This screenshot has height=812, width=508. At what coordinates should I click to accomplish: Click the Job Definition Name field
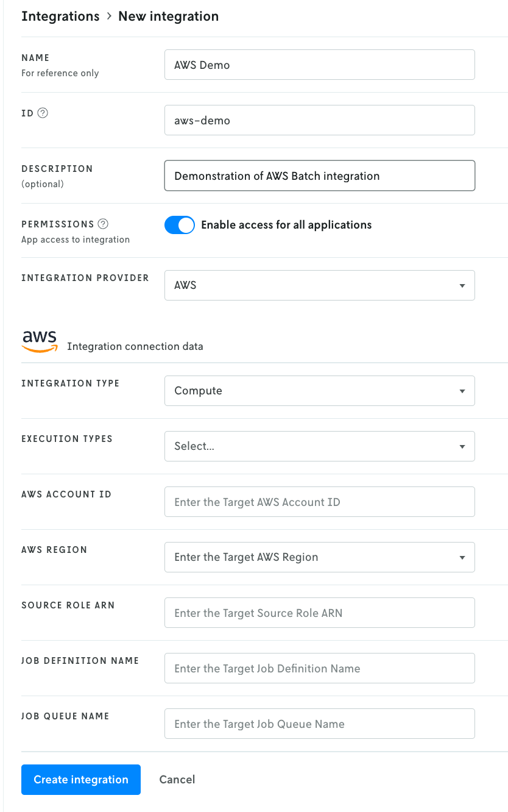tap(319, 668)
